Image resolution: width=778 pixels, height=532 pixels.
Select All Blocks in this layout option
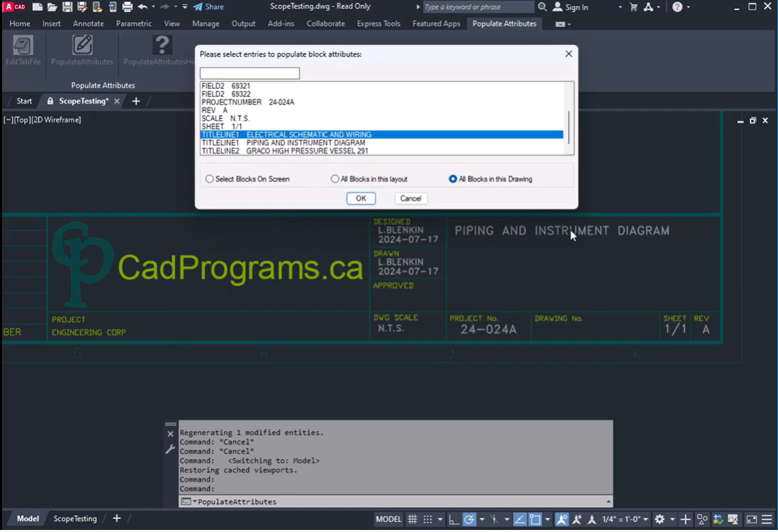[369, 179]
